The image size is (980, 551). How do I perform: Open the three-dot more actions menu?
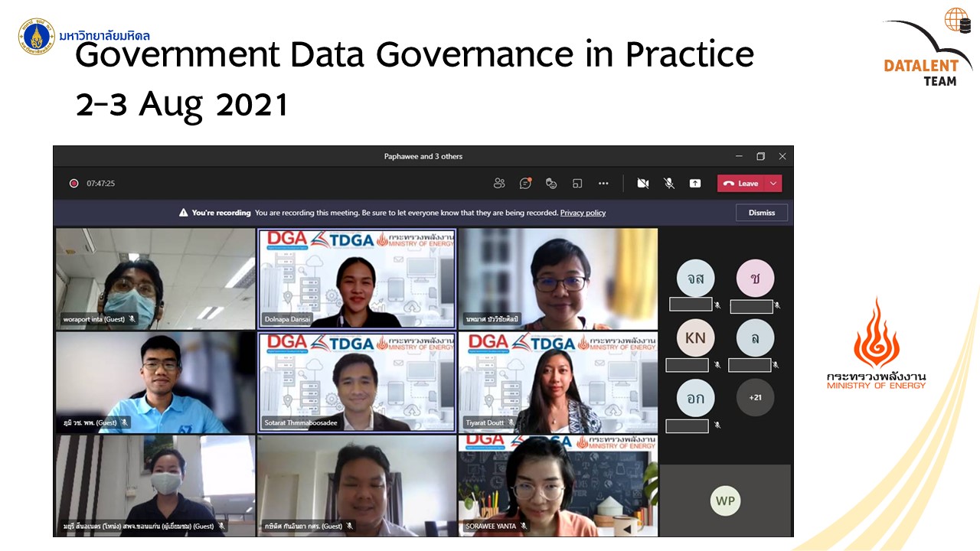point(603,184)
